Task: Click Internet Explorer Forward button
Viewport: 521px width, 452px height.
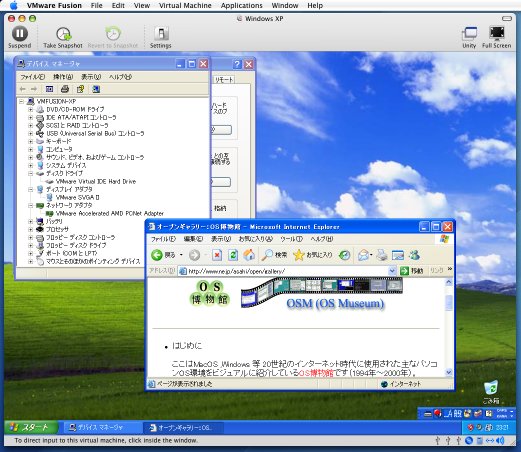Action: (x=195, y=255)
